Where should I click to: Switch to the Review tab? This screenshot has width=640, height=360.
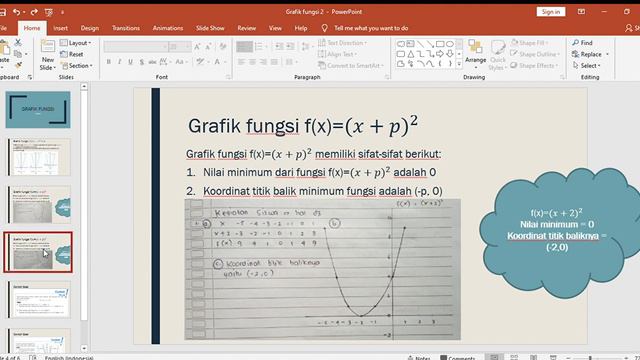pyautogui.click(x=247, y=28)
